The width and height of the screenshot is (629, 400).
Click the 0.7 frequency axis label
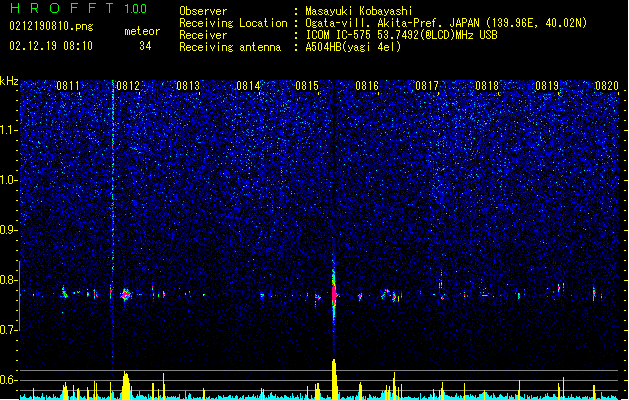tap(9, 330)
